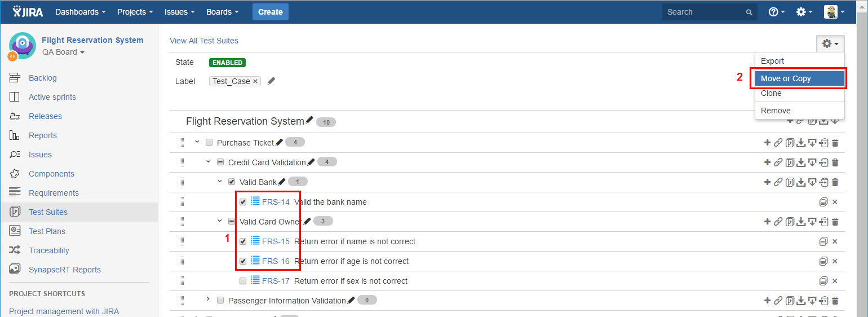
Task: Check the FRS-17 checkbox
Action: click(243, 281)
